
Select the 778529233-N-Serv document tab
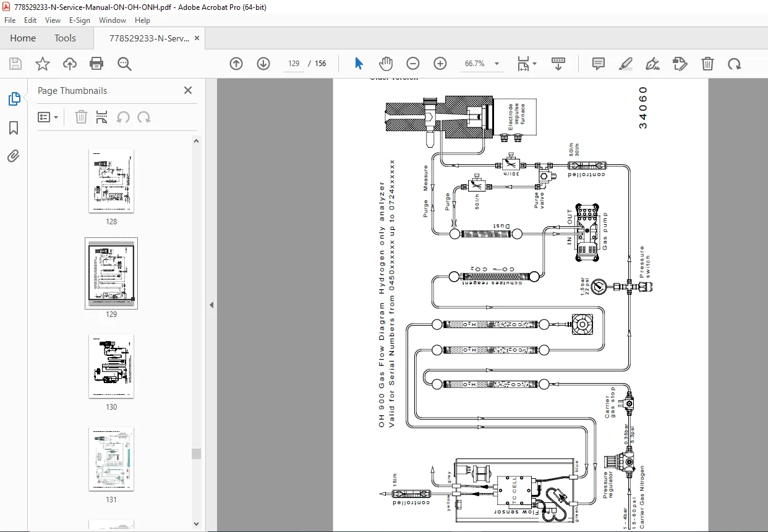[x=149, y=38]
